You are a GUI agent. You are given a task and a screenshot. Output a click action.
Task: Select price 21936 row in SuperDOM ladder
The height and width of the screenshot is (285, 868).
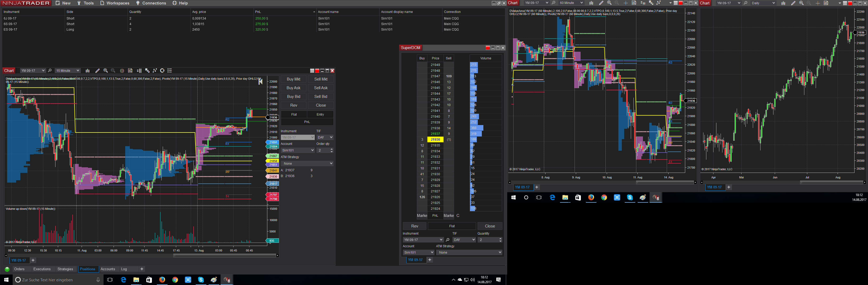click(435, 140)
